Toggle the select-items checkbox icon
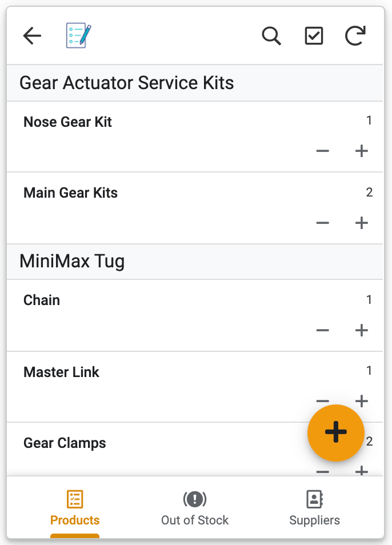392x545 pixels. pyautogui.click(x=314, y=36)
